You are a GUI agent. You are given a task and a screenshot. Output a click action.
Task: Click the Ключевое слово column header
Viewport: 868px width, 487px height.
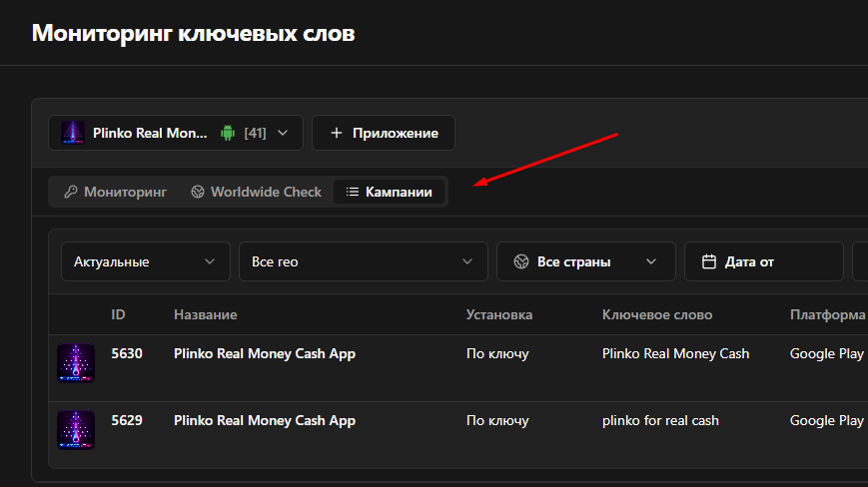point(657,314)
